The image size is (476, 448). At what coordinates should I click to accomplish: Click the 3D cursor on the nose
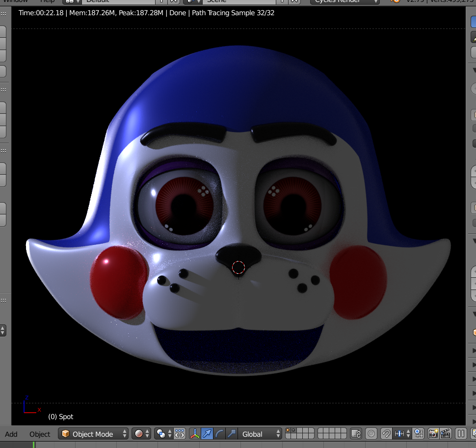tap(238, 267)
